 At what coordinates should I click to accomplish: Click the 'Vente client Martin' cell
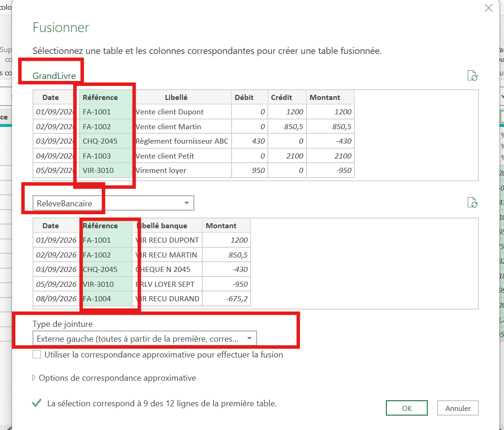[182, 126]
